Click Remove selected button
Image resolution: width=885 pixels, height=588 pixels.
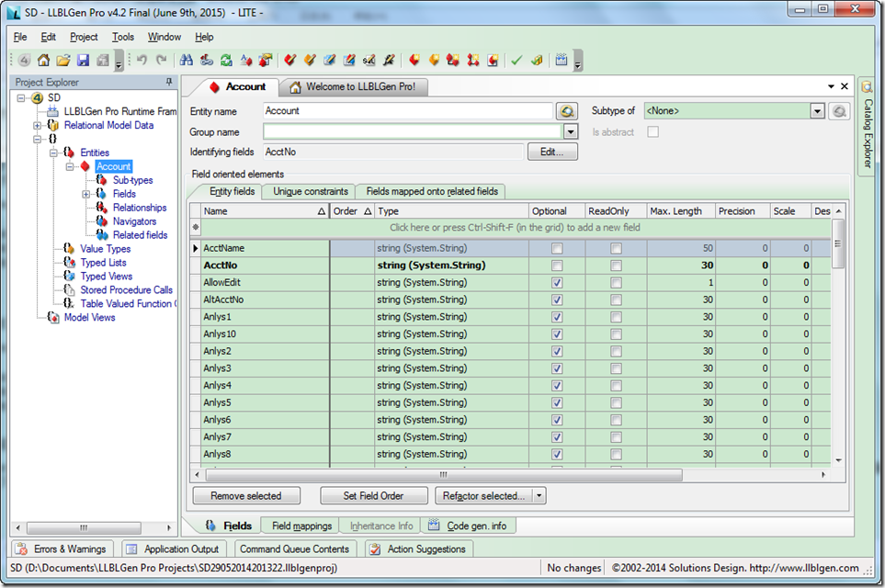pyautogui.click(x=246, y=496)
